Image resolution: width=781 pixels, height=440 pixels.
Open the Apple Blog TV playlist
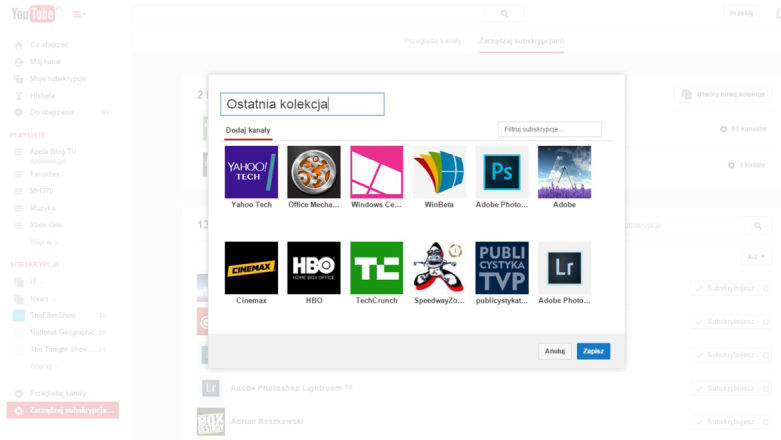(53, 151)
